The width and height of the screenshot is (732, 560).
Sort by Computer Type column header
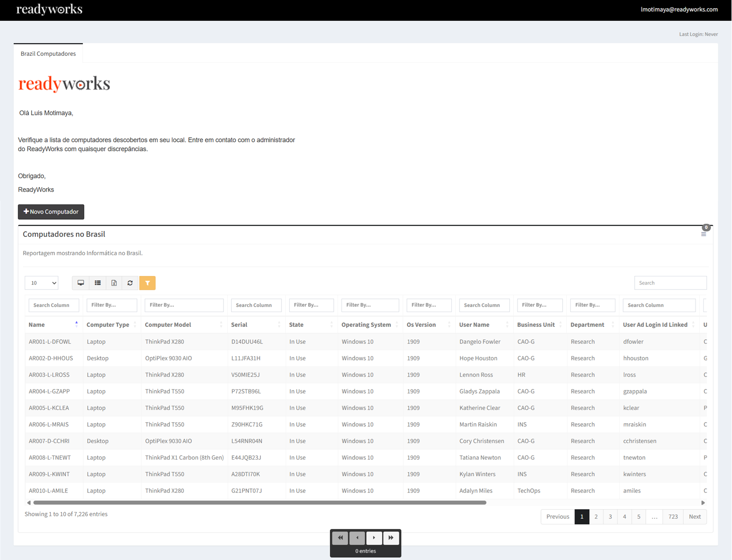(112, 325)
